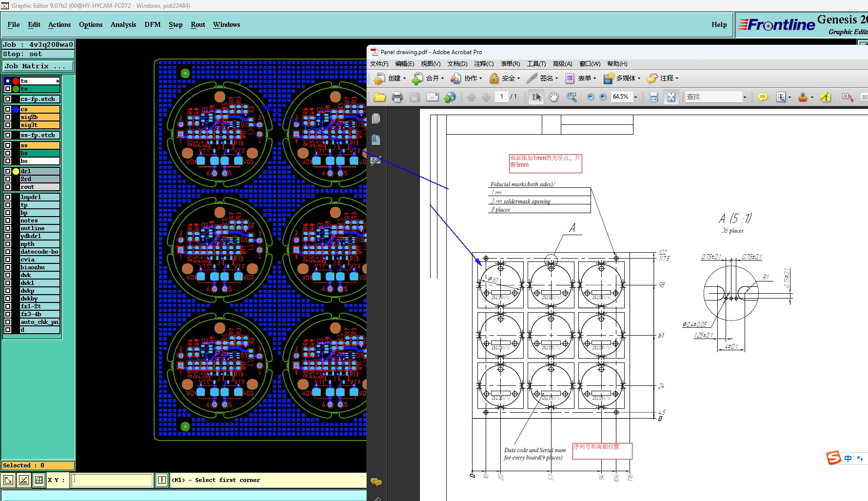Open the 64.5% zoom level dropdown
This screenshot has width=868, height=501.
[635, 97]
